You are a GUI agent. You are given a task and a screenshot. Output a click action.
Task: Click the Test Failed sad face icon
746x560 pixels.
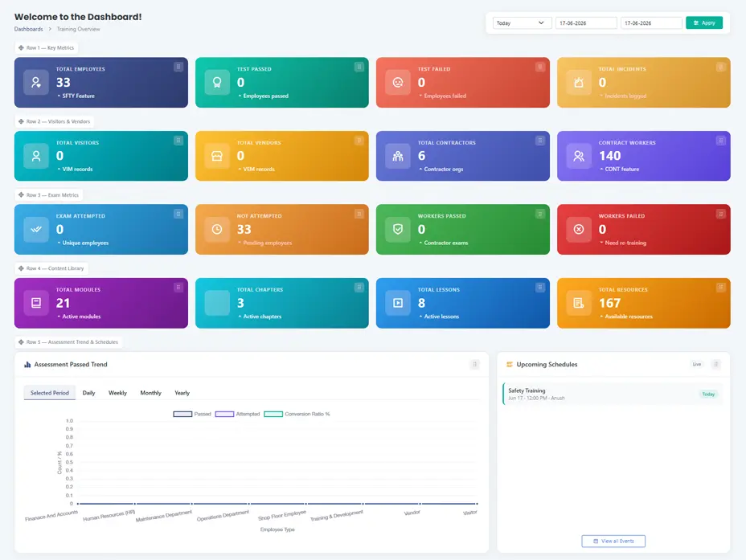coord(398,82)
